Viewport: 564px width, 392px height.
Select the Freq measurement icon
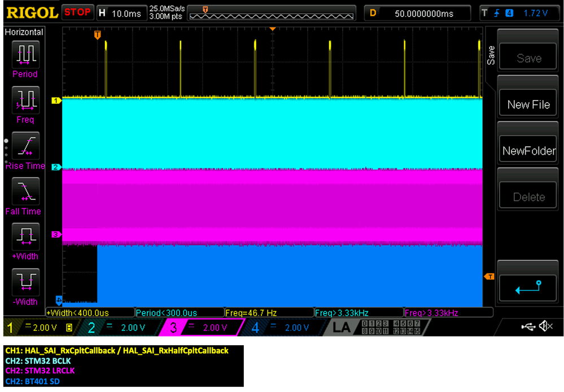(25, 100)
